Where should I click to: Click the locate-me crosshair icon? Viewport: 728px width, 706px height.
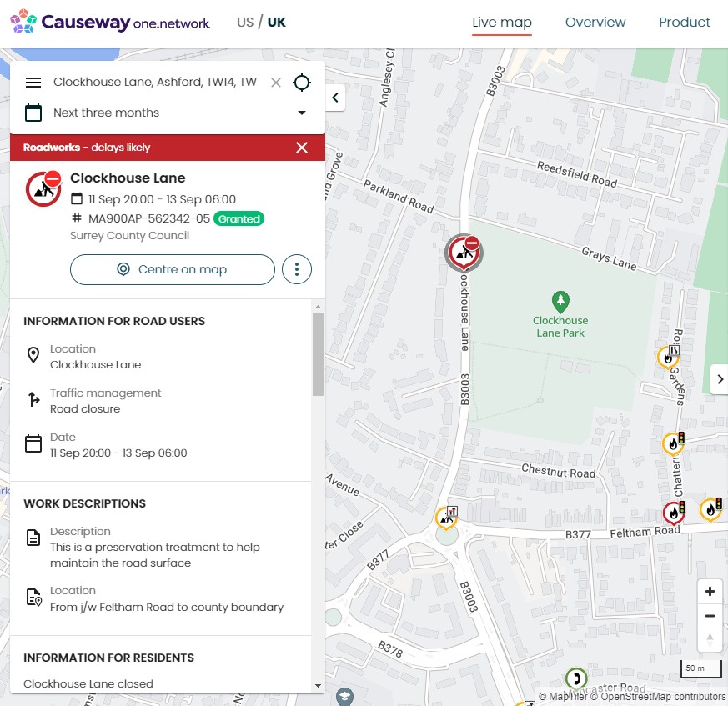click(x=302, y=83)
